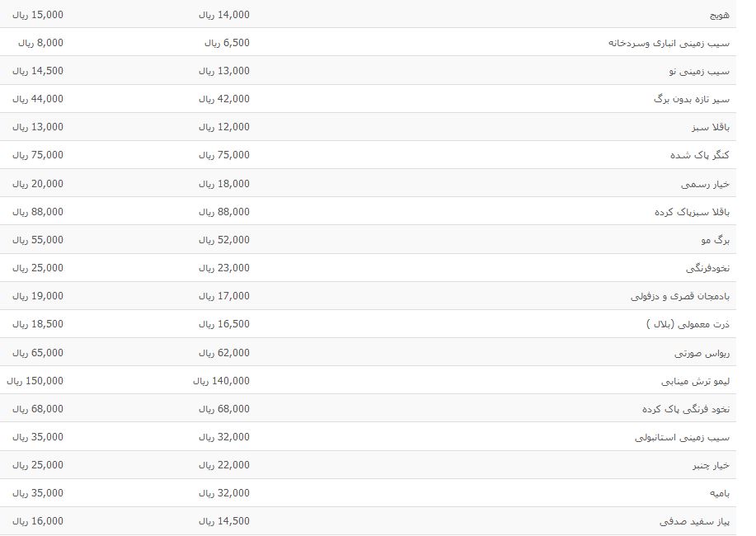Select the 55,000 ریال price for برگ مو
This screenshot has width=756, height=536.
38,240
